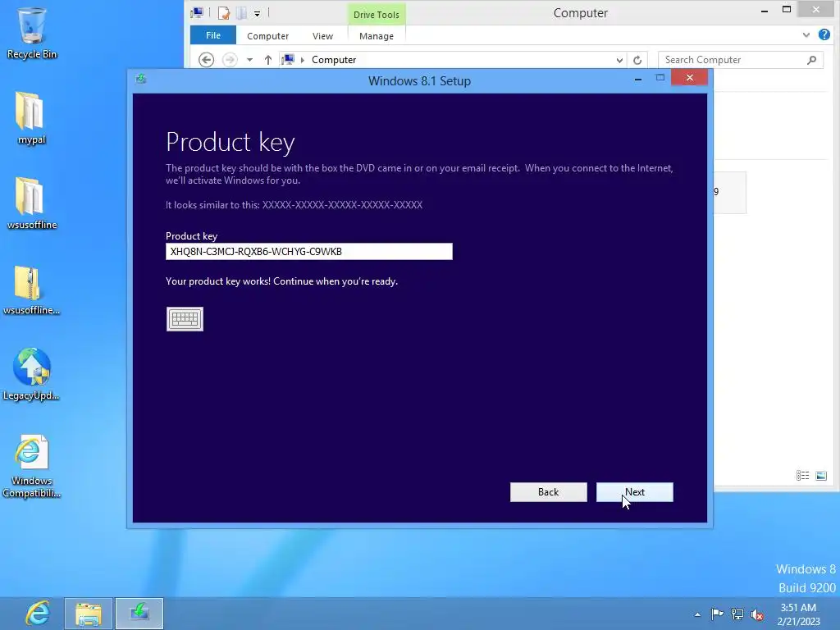Close the Windows 8.1 Setup window
840x630 pixels.
pyautogui.click(x=689, y=78)
